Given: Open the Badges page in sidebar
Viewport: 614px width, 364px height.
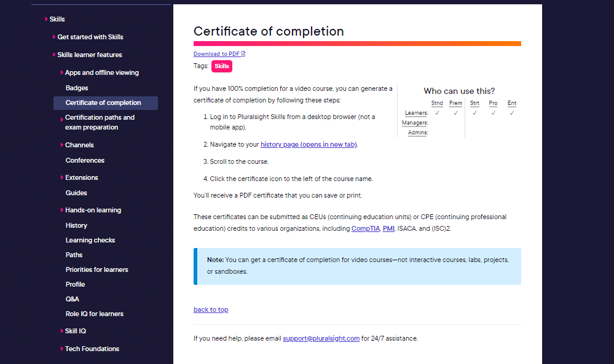Looking at the screenshot, I should [77, 88].
